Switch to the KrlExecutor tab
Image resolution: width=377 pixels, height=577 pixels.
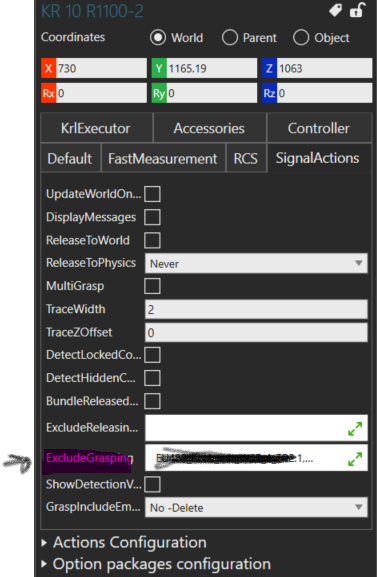pyautogui.click(x=96, y=128)
